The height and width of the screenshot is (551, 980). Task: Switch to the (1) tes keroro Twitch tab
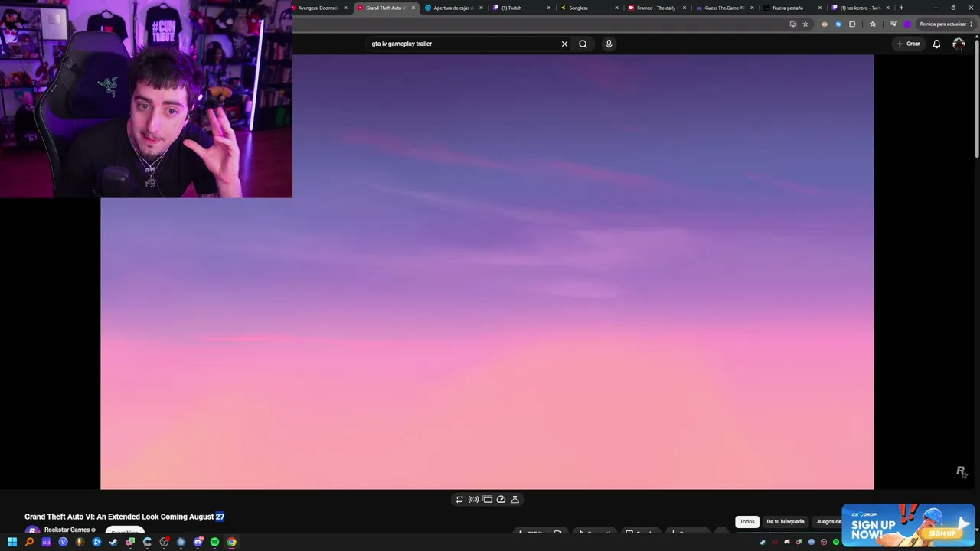859,8
